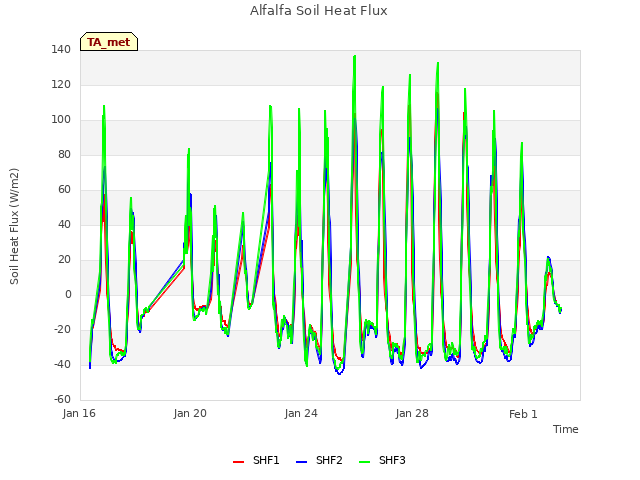Click the Jan 20 x-axis label
The width and height of the screenshot is (640, 480).
(190, 413)
